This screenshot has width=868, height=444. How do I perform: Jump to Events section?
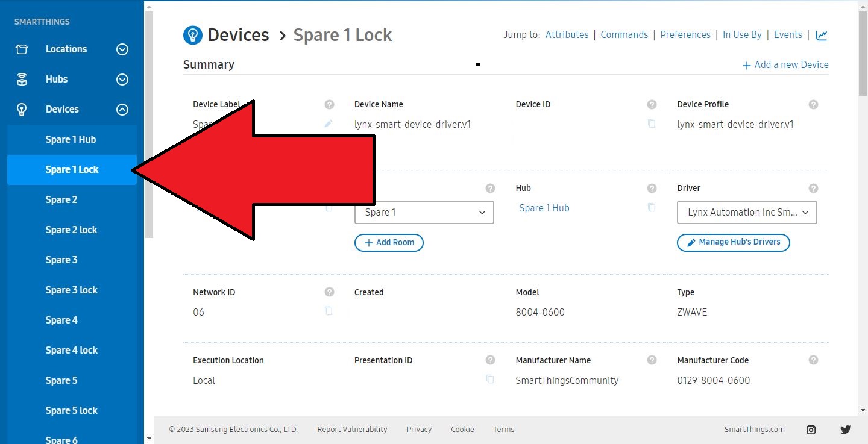pos(788,35)
